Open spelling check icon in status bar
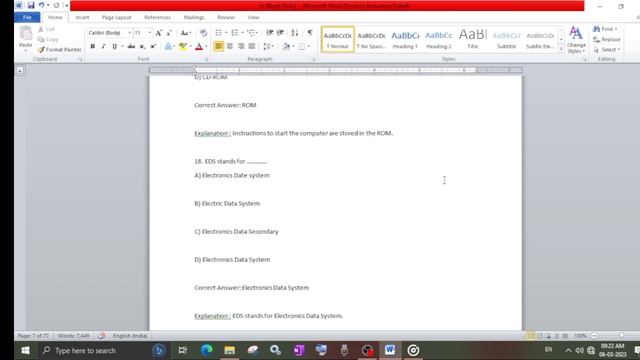The width and height of the screenshot is (640, 360). [x=101, y=336]
